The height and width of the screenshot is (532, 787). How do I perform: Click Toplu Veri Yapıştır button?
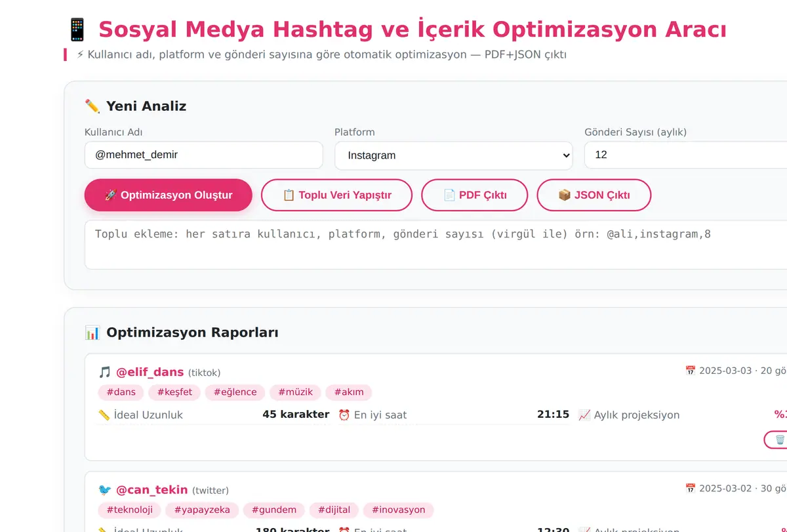click(336, 195)
